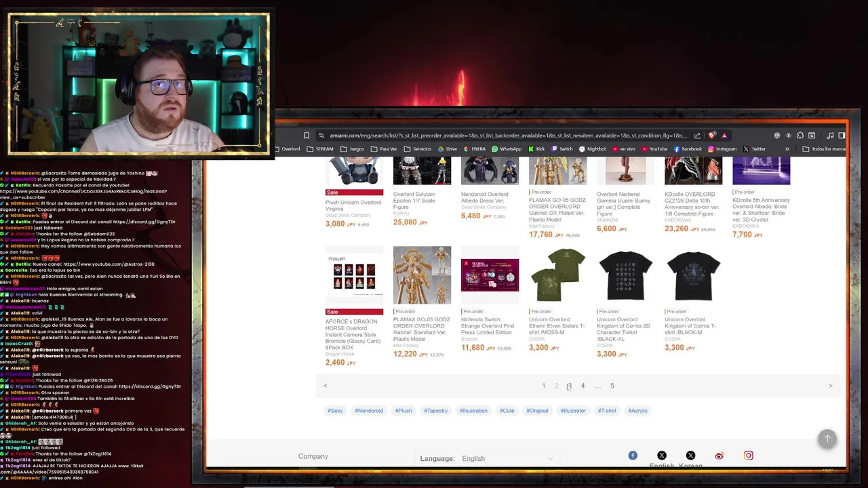Go to page 4 of results
Screen dimensions: 868x488
pos(583,386)
